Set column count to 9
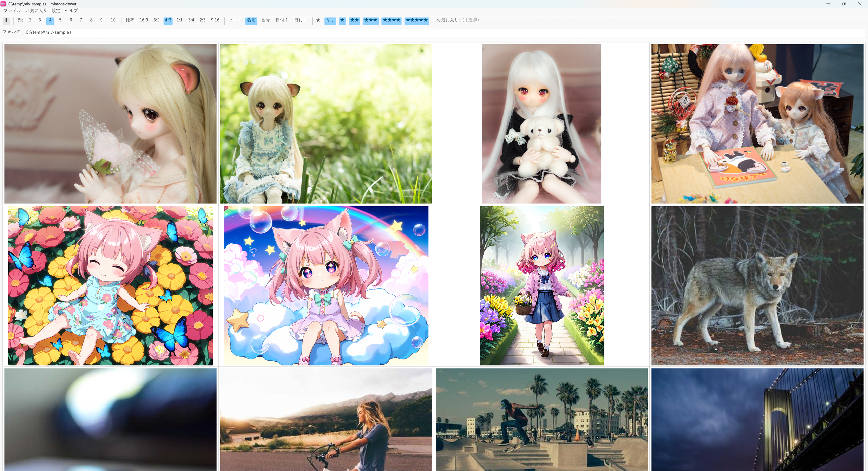868x471 pixels. (101, 20)
